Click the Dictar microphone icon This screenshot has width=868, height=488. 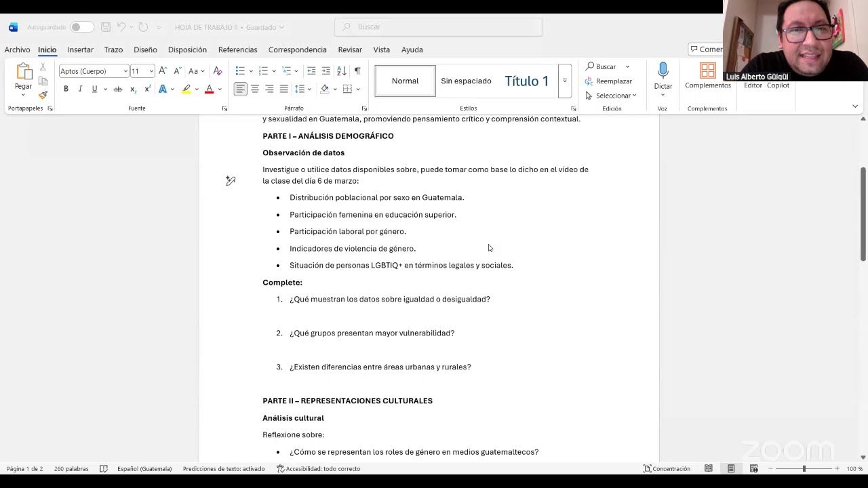[x=663, y=71]
